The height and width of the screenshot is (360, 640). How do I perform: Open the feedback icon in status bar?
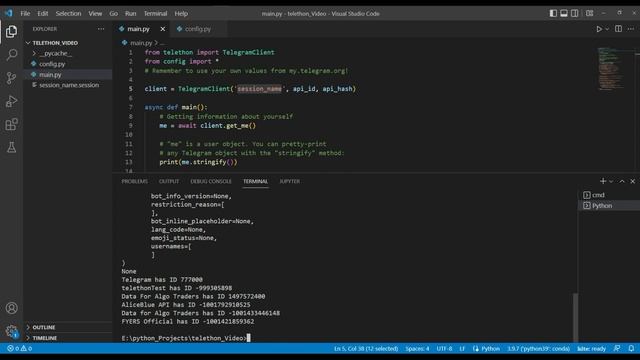[x=617, y=349]
